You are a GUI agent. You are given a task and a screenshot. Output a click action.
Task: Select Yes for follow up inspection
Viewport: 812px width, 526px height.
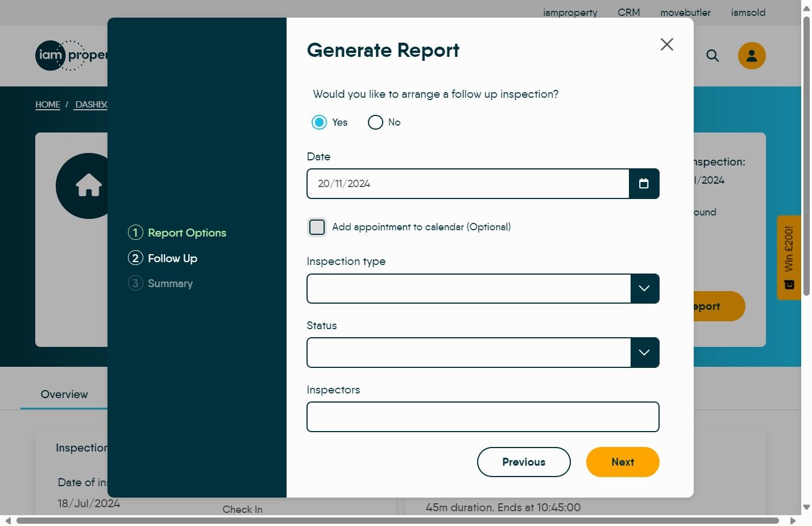[320, 122]
